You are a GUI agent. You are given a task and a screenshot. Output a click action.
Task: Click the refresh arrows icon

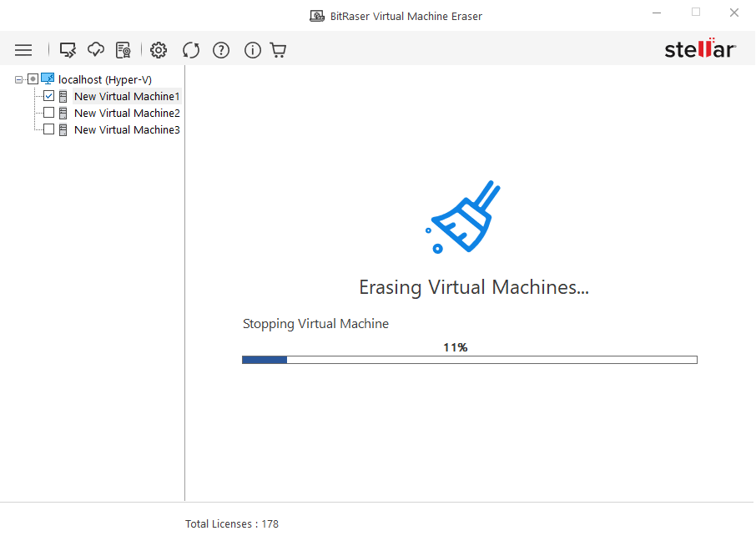tap(191, 50)
